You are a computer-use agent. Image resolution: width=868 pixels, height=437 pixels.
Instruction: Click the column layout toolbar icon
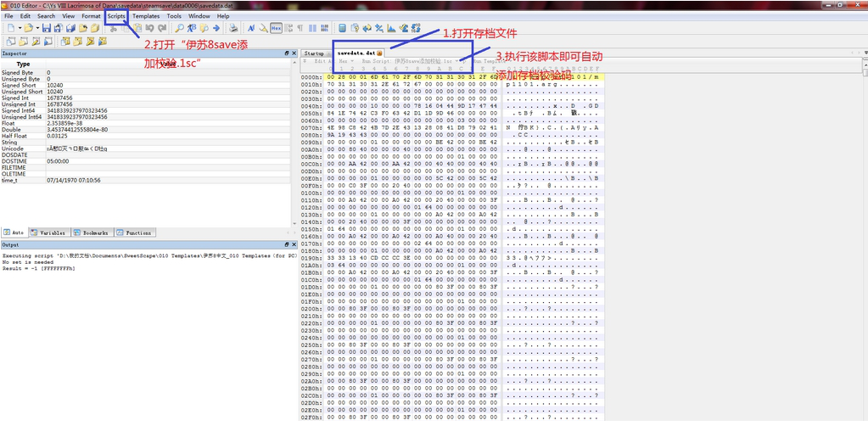coord(312,28)
